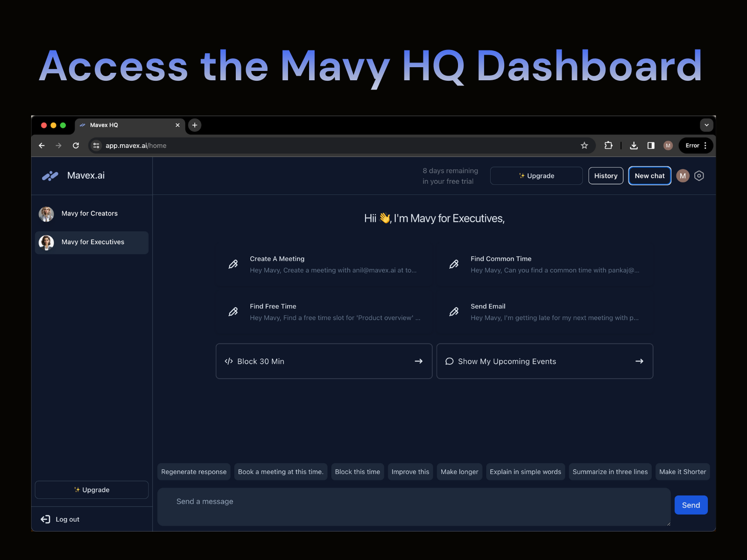Select Summarize in three lines chip
This screenshot has height=560, width=747.
(610, 472)
